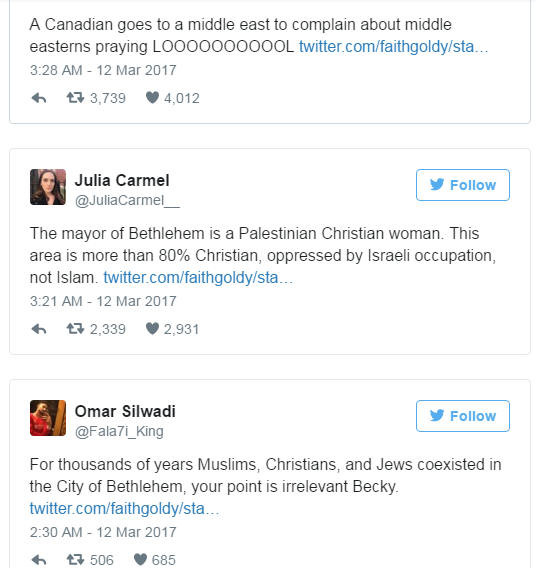Retweet Julia Carmel's Bethlehem tweet
Screen dimensions: 536x568
pos(75,329)
